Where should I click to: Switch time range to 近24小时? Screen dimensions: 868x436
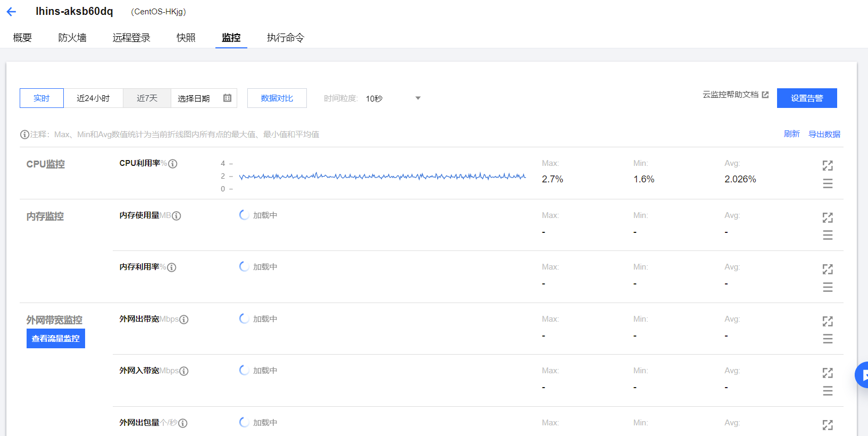point(93,98)
